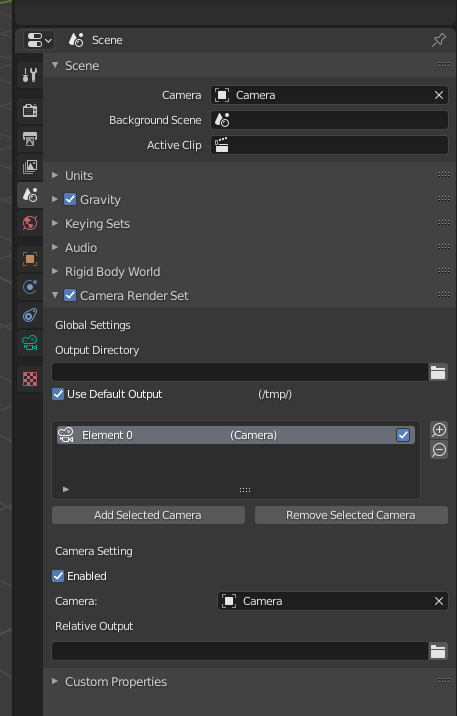Toggle the pin icon in the header
This screenshot has width=457, height=716.
click(439, 40)
